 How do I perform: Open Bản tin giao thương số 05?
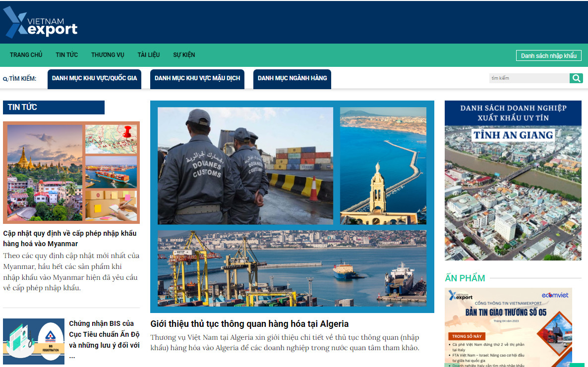[x=508, y=327]
